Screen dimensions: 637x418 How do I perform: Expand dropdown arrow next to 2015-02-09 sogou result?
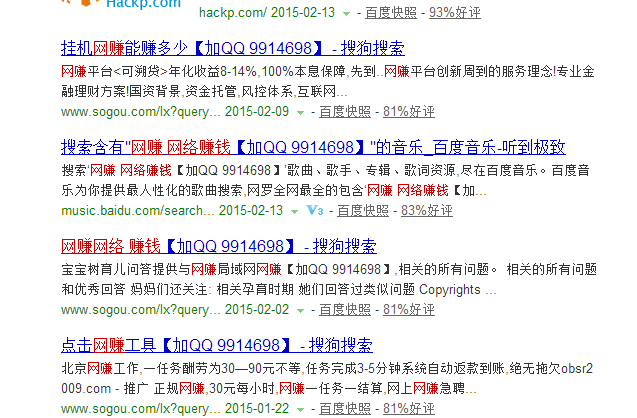pyautogui.click(x=300, y=113)
